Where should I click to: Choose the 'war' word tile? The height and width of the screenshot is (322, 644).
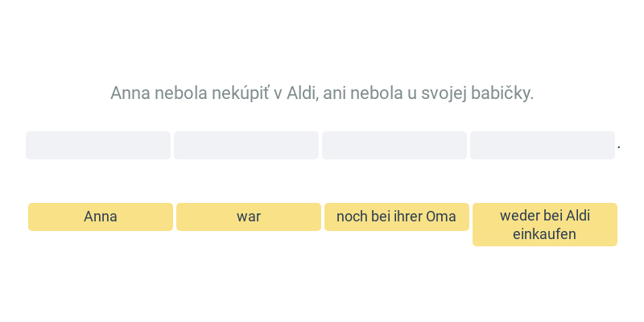click(x=249, y=217)
